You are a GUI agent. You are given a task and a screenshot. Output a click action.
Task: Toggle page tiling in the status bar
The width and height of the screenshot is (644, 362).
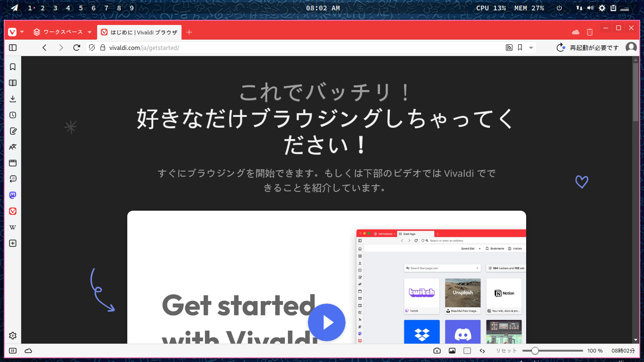[467, 351]
